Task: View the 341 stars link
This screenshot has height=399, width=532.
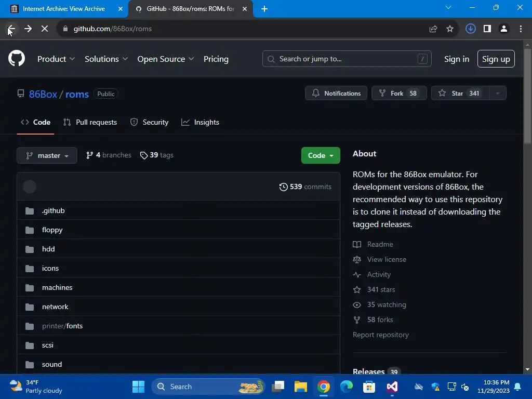Action: click(381, 290)
